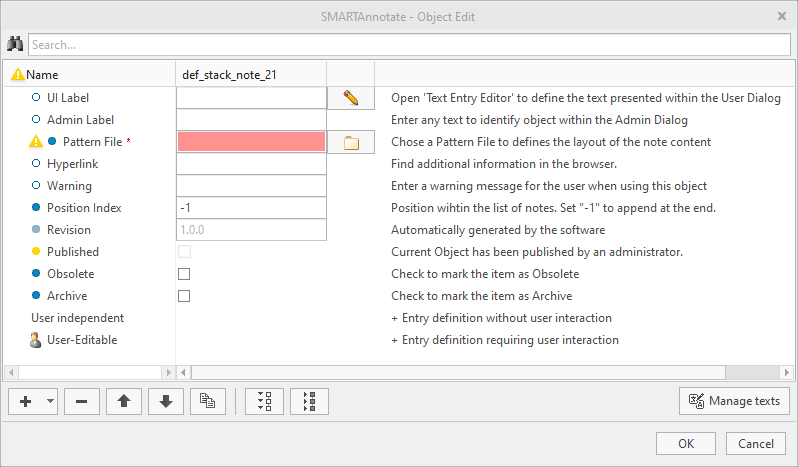Image resolution: width=798 pixels, height=467 pixels.
Task: Click the red Pattern File field
Action: [x=251, y=142]
